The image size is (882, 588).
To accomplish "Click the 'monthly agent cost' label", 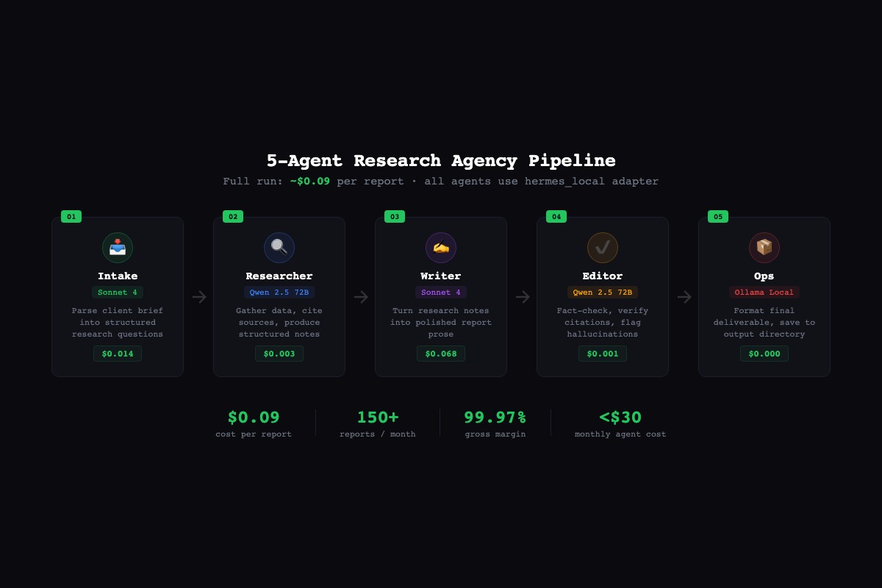I will coord(620,434).
